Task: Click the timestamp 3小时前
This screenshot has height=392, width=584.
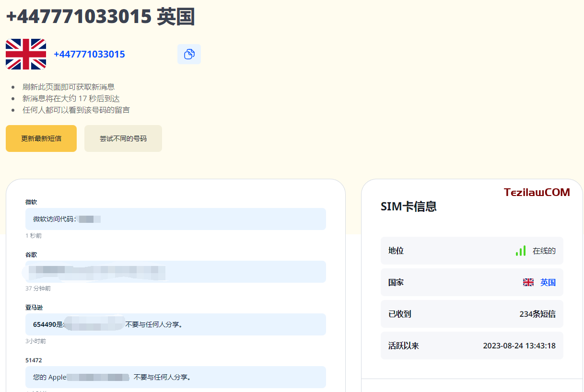Action: tap(35, 341)
